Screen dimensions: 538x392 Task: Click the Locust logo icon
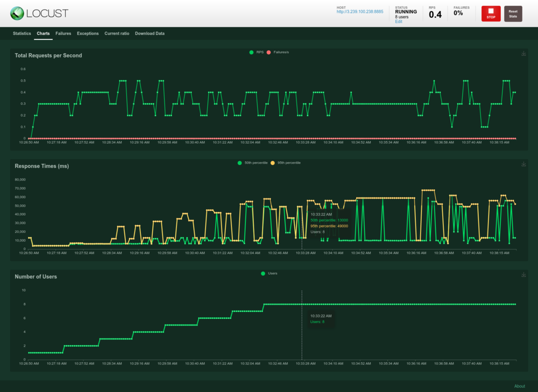click(17, 13)
